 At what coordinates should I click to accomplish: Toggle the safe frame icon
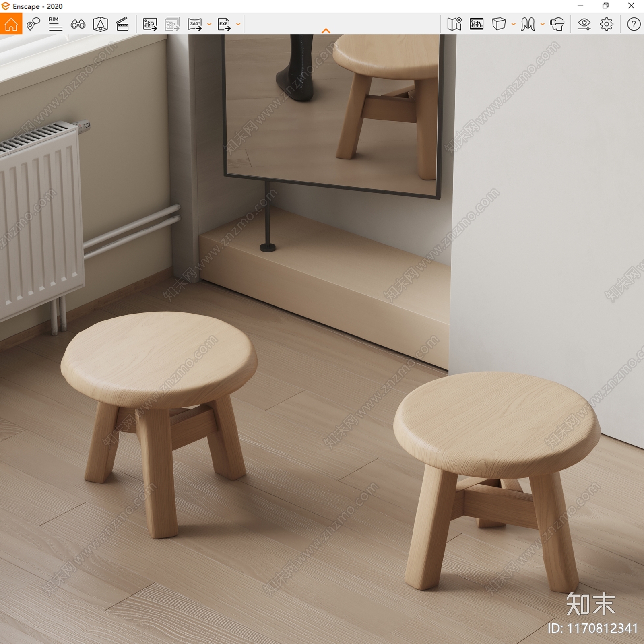coord(477,24)
